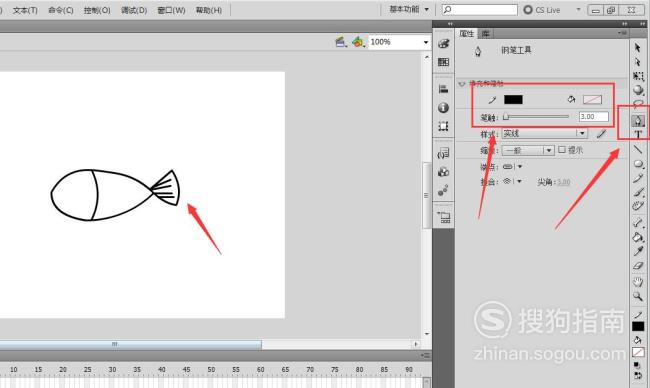
Task: Click the black stroke color swatch in Properties
Action: [x=513, y=99]
